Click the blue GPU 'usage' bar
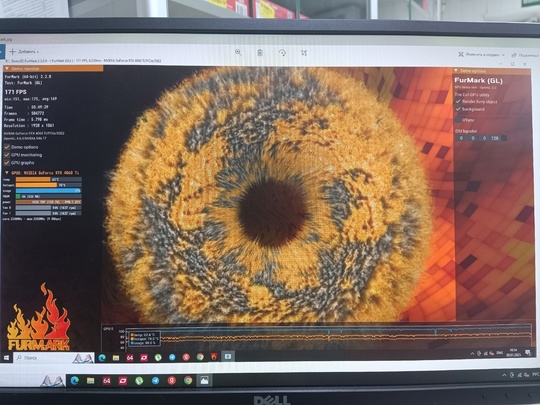Screen dimensions: 540x405 [x=49, y=190]
